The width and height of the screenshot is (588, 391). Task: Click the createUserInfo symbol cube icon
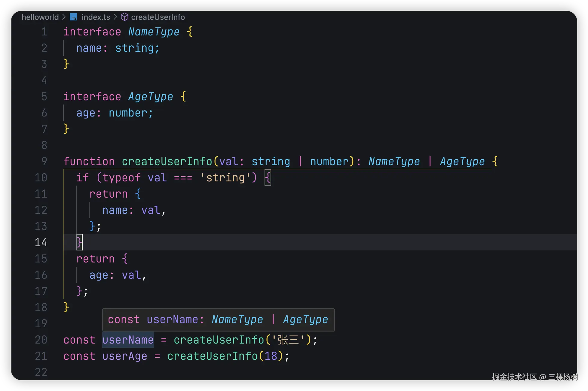[124, 17]
